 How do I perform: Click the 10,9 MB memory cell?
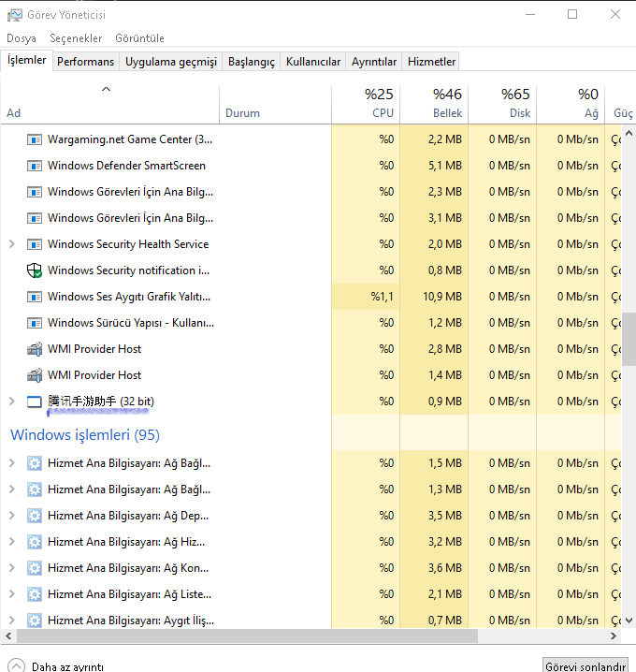[434, 297]
